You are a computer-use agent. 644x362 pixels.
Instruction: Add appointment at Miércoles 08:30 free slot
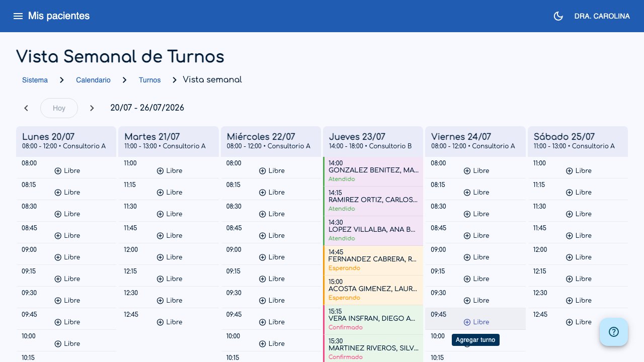click(x=271, y=211)
